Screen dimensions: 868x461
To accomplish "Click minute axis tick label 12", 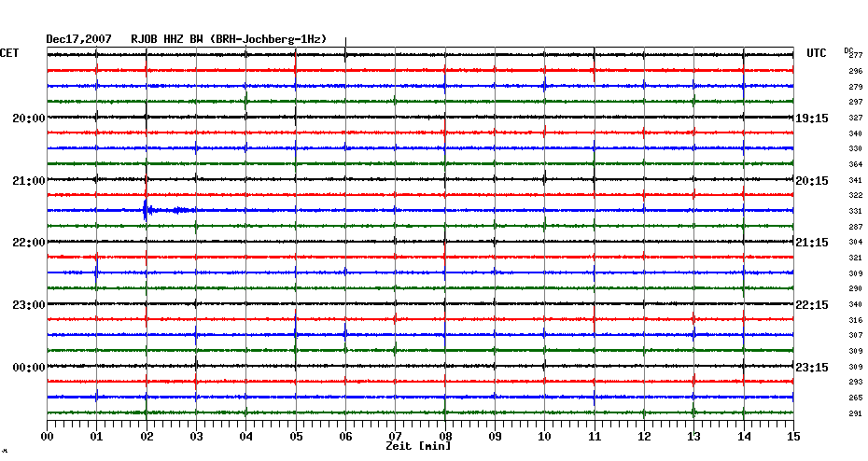I will [x=644, y=437].
